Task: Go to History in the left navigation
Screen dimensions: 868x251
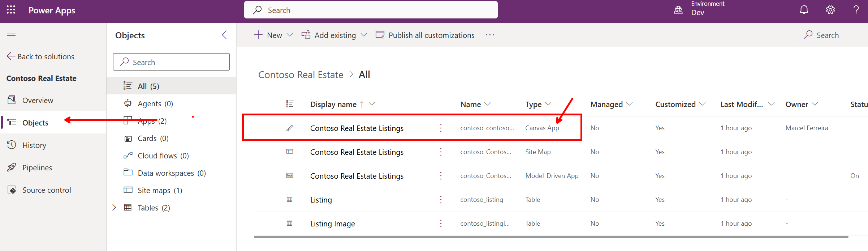Action: click(34, 145)
